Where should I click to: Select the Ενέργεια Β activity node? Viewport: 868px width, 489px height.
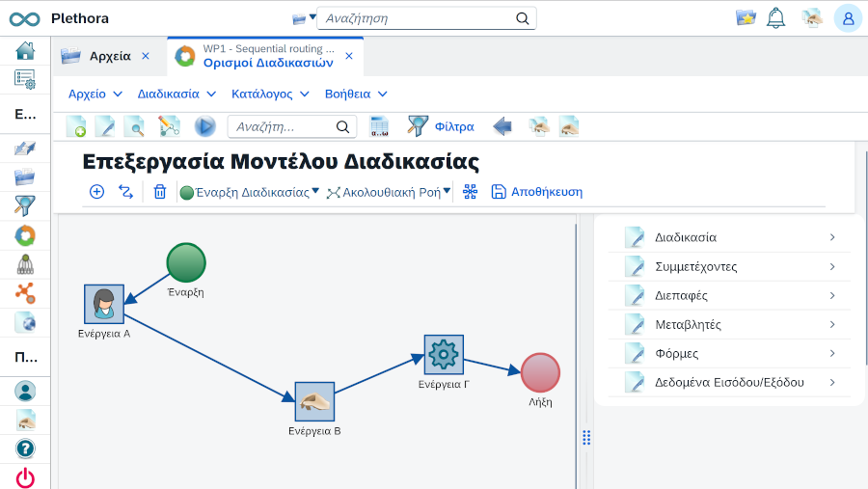(x=314, y=401)
